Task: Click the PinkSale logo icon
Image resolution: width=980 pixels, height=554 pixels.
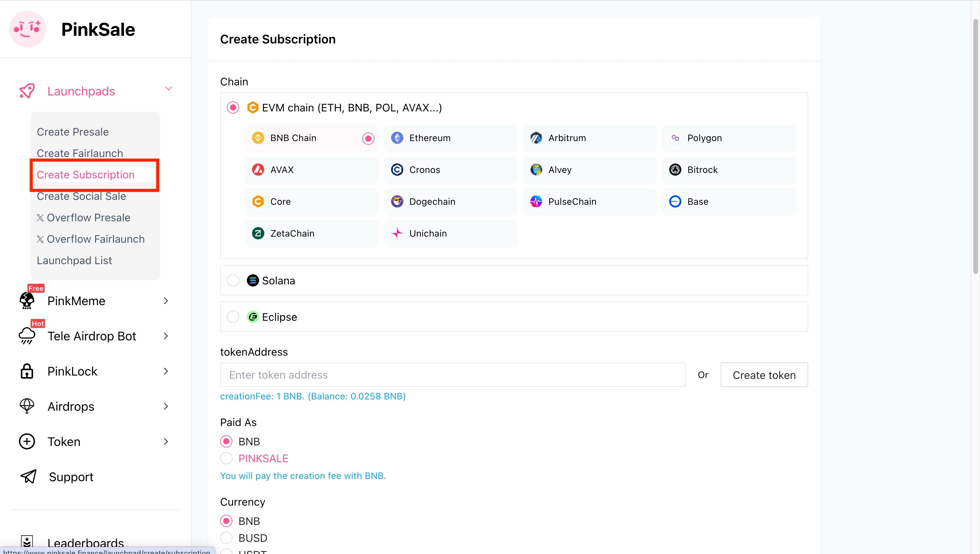Action: click(x=27, y=29)
